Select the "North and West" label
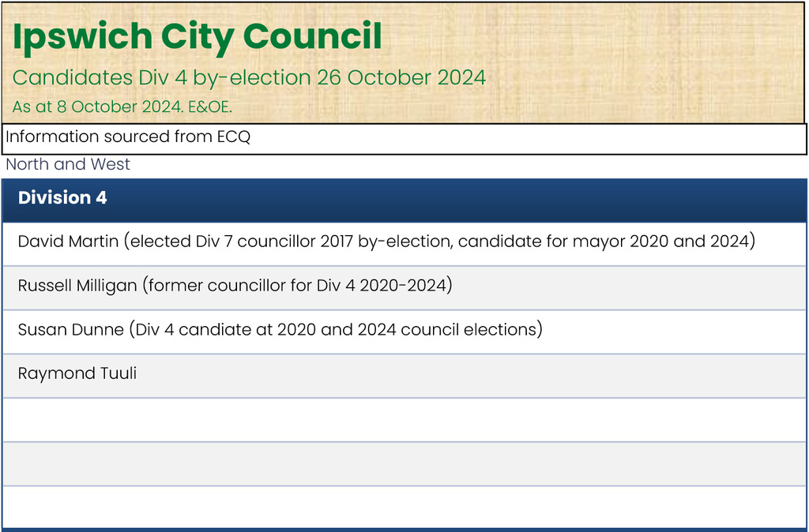This screenshot has width=809, height=532. [68, 164]
